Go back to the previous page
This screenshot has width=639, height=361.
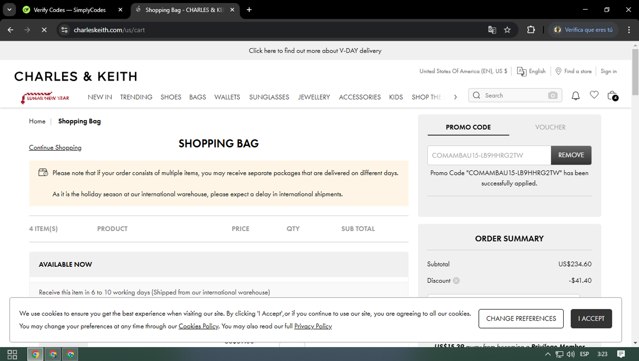[11, 30]
